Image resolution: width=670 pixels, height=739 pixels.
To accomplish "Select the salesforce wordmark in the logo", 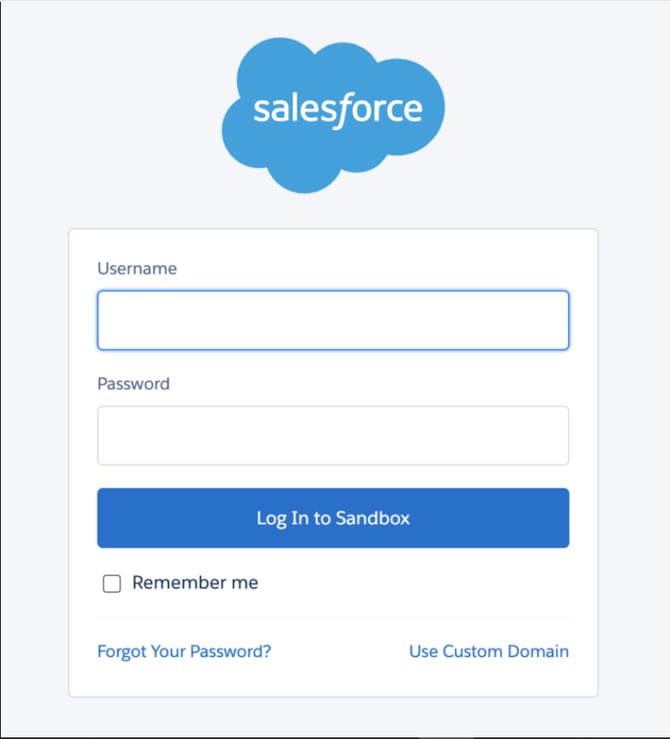I will click(337, 109).
